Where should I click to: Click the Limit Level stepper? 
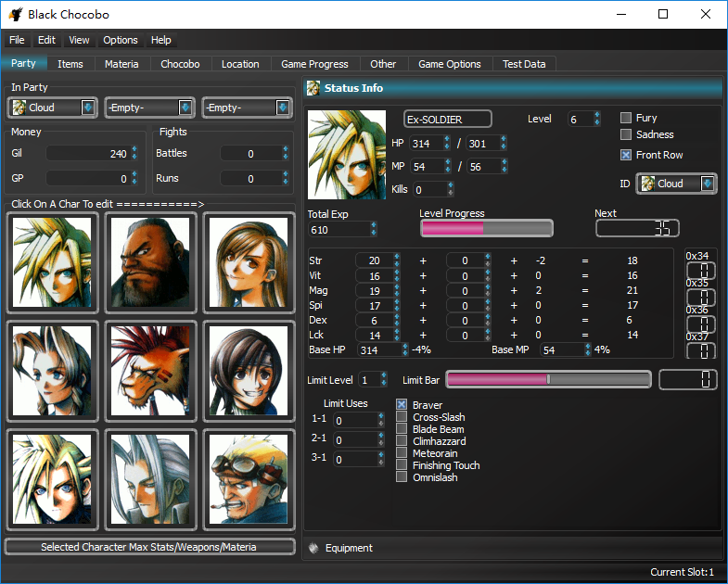pyautogui.click(x=384, y=380)
